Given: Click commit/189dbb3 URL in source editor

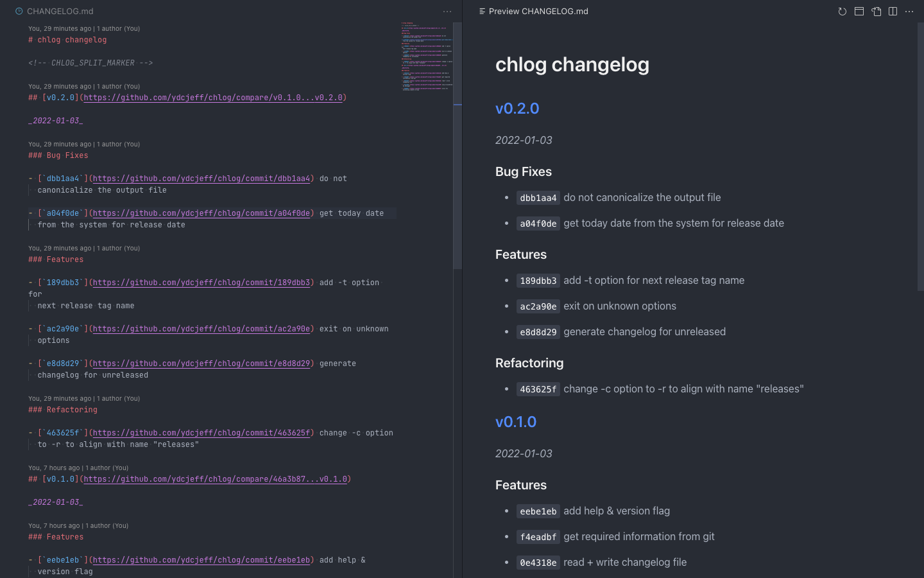Looking at the screenshot, I should (x=201, y=283).
